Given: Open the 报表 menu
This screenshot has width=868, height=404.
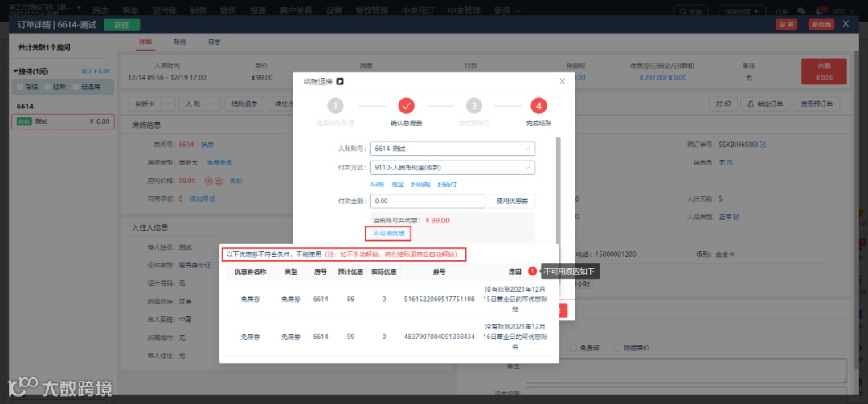Looking at the screenshot, I should click(258, 10).
